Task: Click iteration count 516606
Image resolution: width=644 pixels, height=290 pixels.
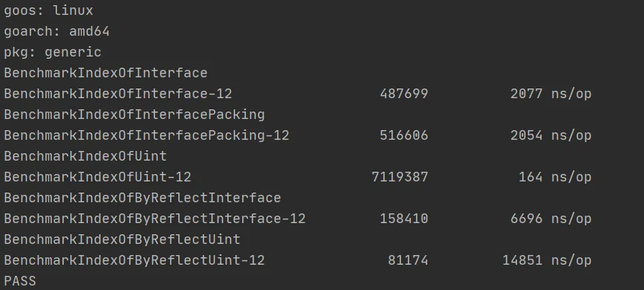Action: [404, 135]
